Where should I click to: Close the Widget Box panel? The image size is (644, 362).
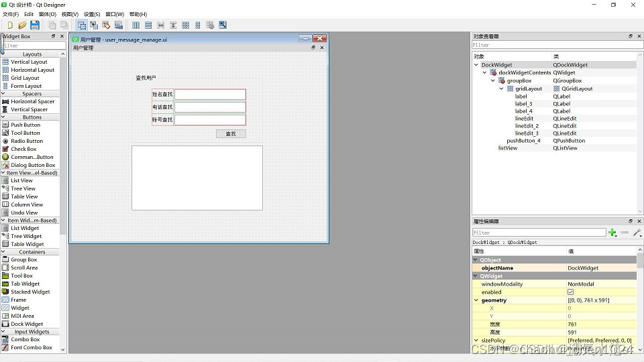[x=62, y=36]
